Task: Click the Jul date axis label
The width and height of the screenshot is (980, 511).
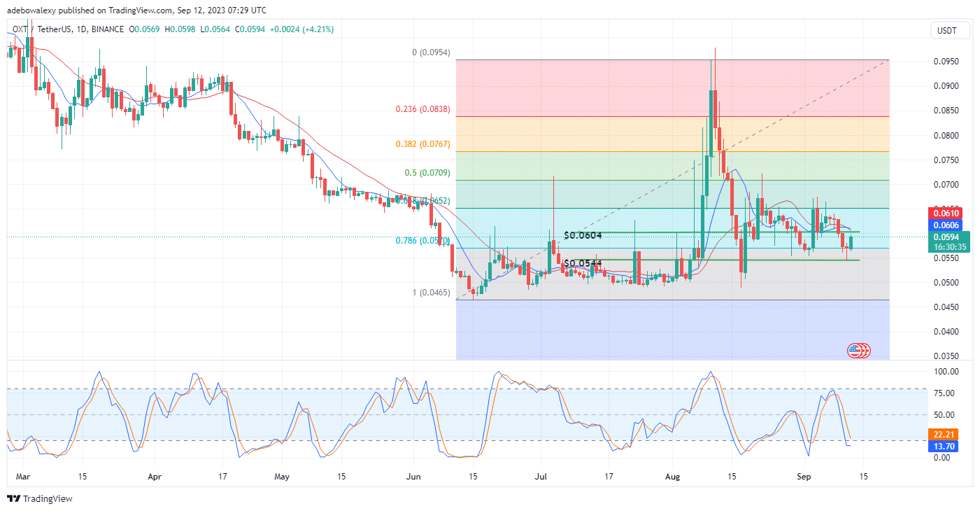Action: [540, 476]
